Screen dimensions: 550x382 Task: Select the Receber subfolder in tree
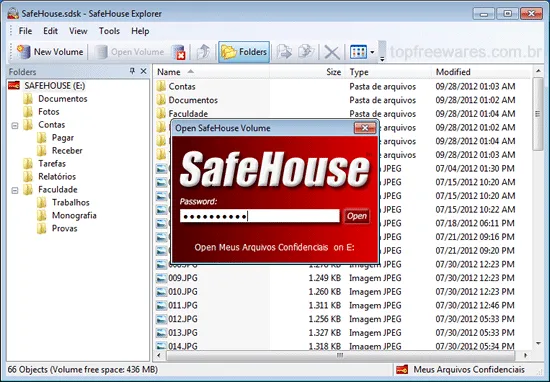click(67, 150)
